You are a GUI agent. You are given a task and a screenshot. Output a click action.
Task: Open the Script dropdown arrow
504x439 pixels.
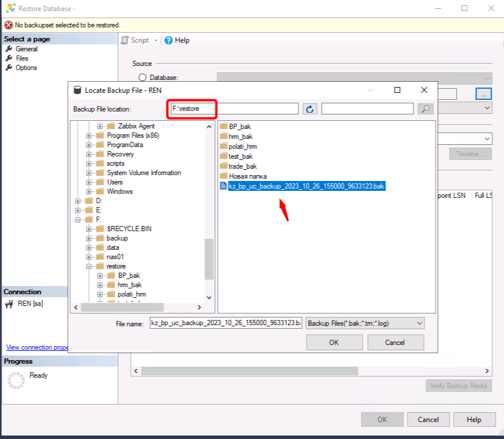pyautogui.click(x=156, y=40)
